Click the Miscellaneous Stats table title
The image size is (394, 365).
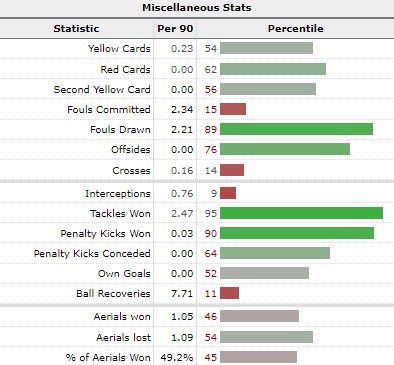197,8
